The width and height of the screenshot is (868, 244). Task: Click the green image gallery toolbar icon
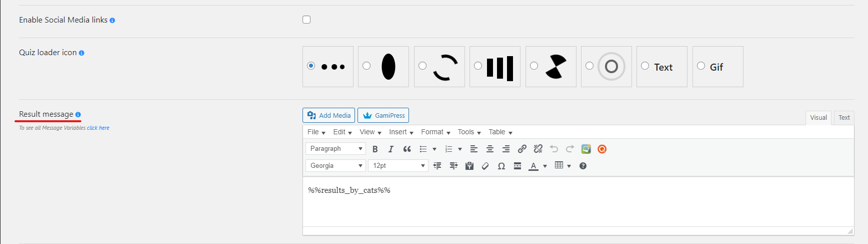[x=586, y=149]
